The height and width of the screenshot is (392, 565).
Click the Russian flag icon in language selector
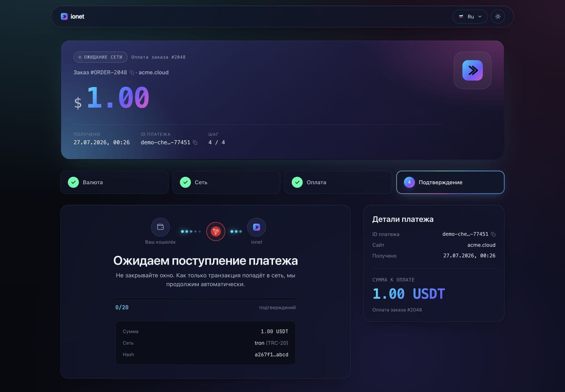461,16
